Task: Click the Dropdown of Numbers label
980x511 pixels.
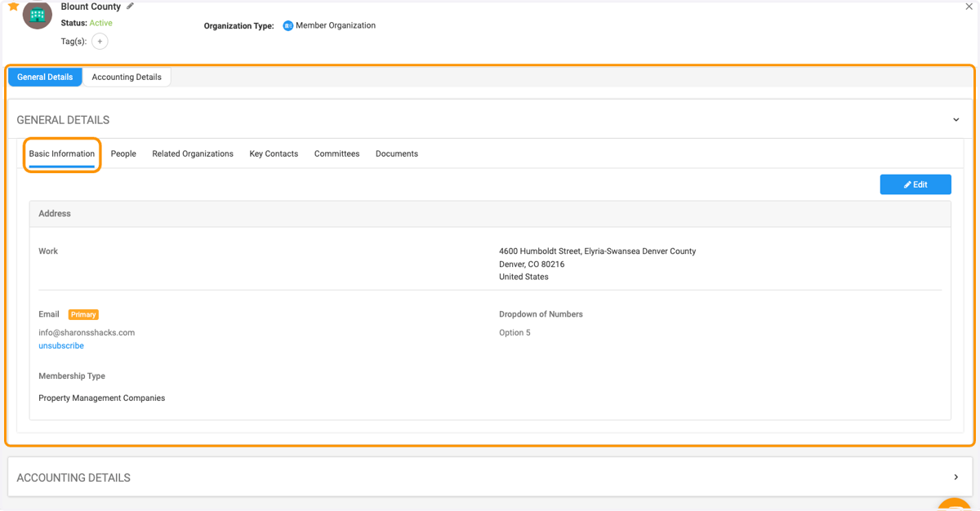Action: point(541,314)
